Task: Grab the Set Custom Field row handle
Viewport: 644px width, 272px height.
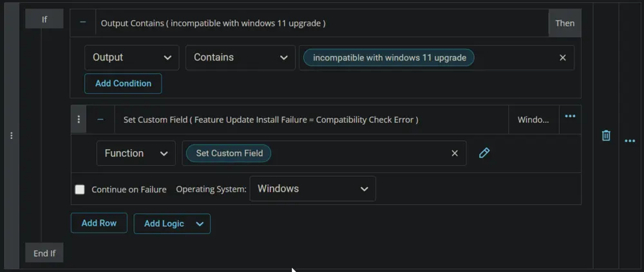Action: 79,120
